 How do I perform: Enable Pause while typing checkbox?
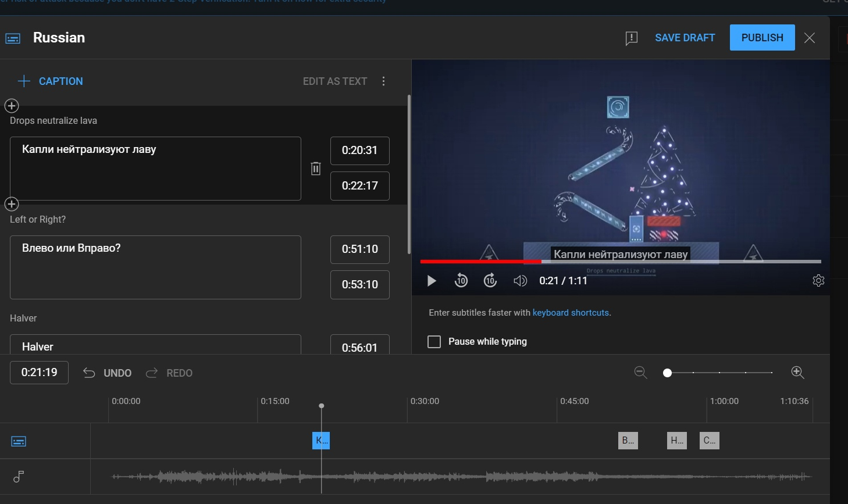pos(434,342)
